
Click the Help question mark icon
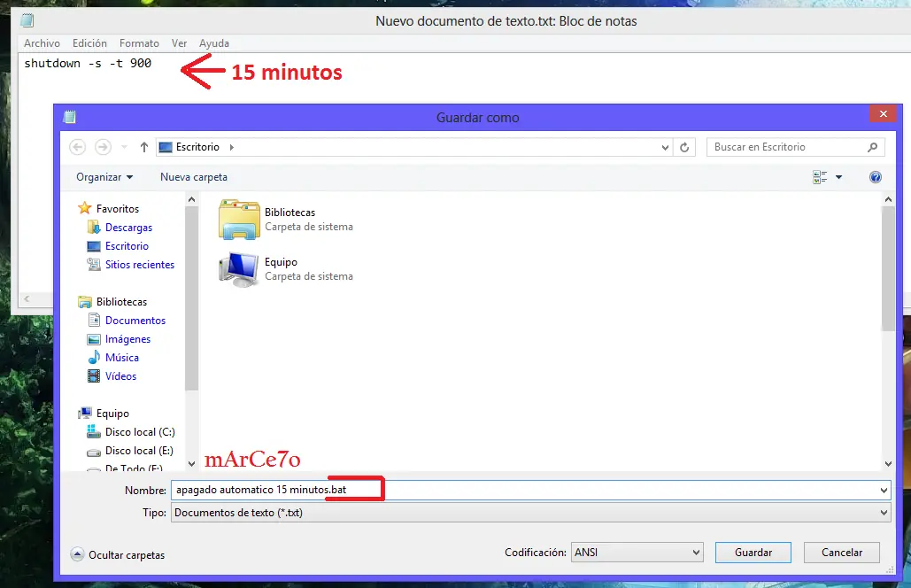click(875, 176)
